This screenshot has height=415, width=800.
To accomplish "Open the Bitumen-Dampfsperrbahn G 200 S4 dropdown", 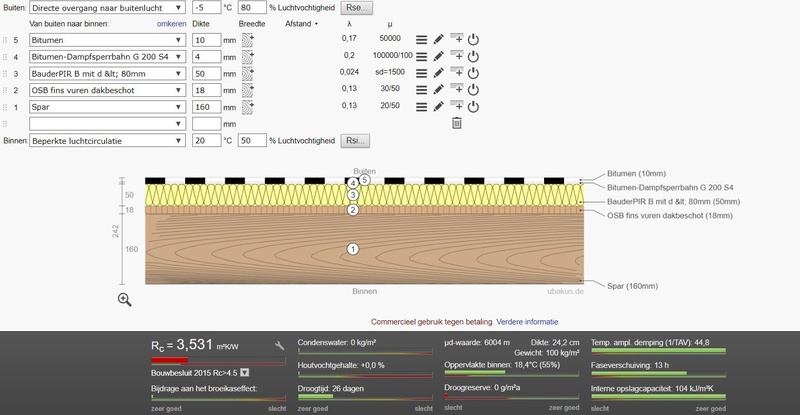I will coord(107,57).
